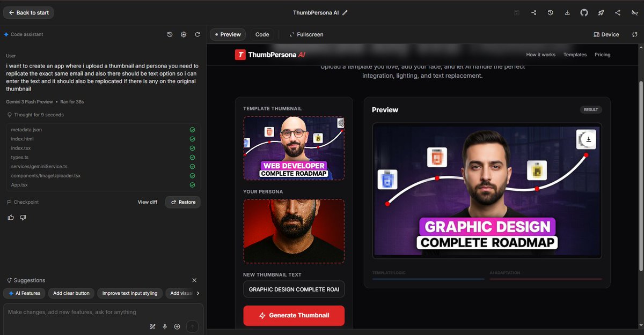
Task: Open the Pricing nav link
Action: (602, 55)
